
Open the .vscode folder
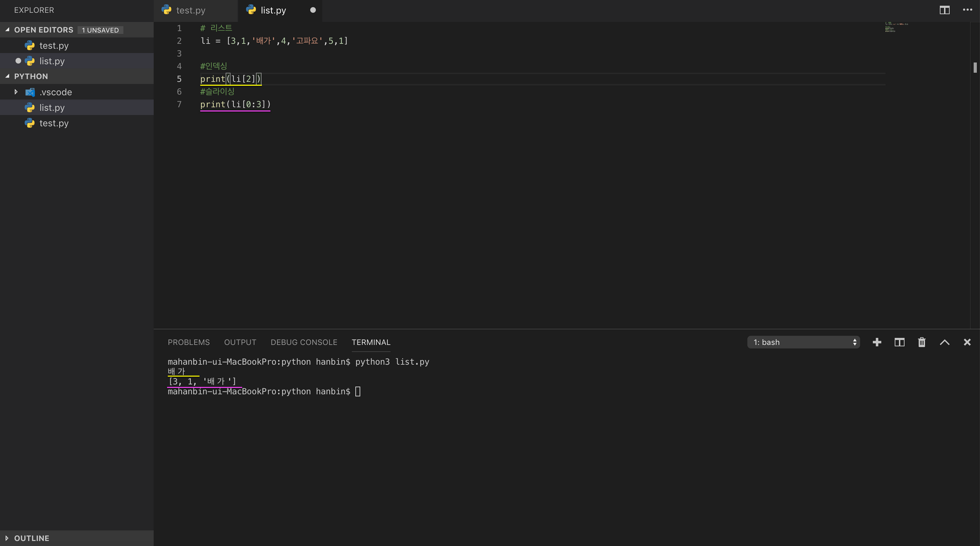point(55,92)
